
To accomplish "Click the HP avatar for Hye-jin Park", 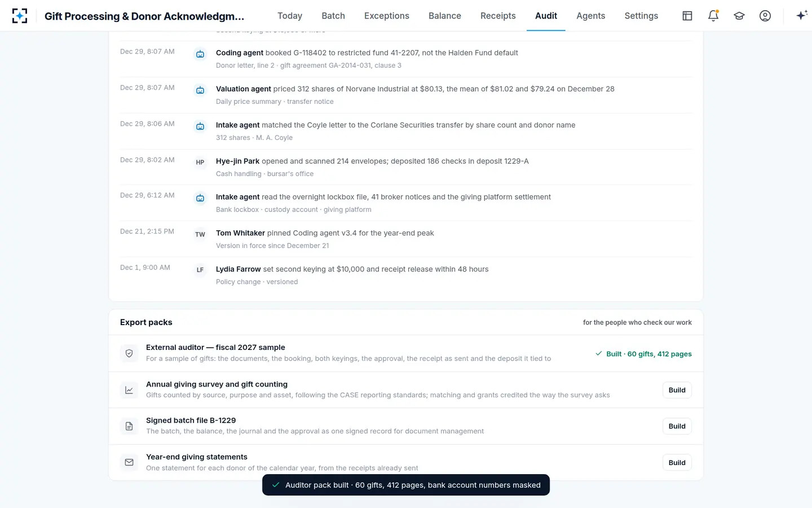I will point(200,163).
